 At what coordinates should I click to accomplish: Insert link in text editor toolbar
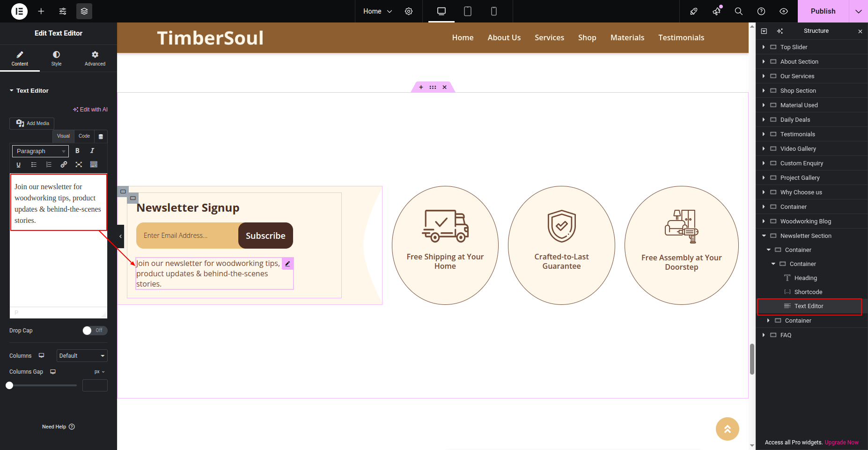(64, 164)
